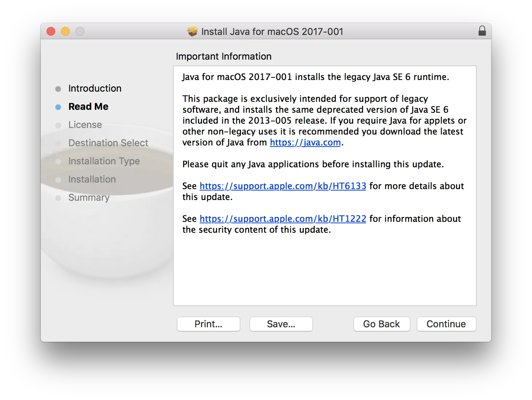Screen dimensions: 532x400
Task: Open the support.apple.com/kb/HT1222 security link
Action: pyautogui.click(x=283, y=219)
